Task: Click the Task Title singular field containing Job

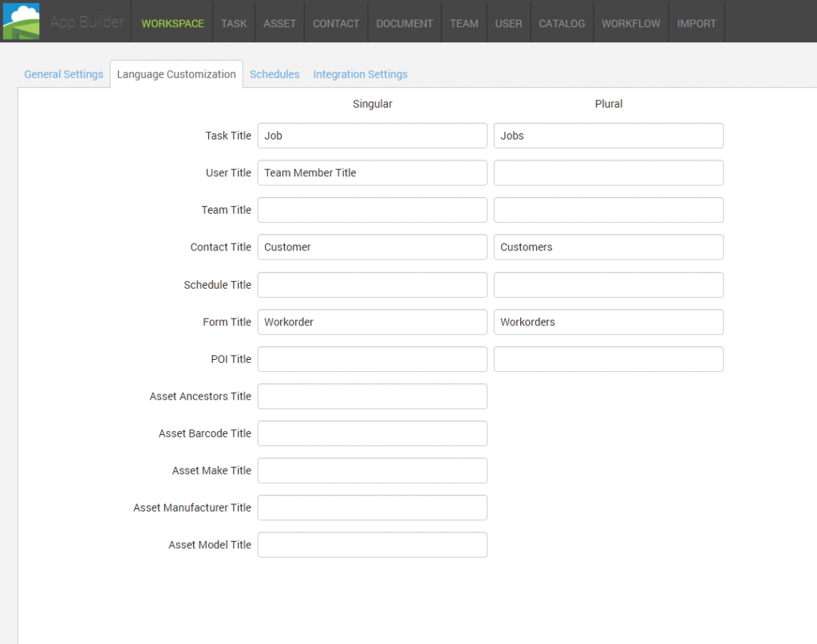Action: [372, 135]
